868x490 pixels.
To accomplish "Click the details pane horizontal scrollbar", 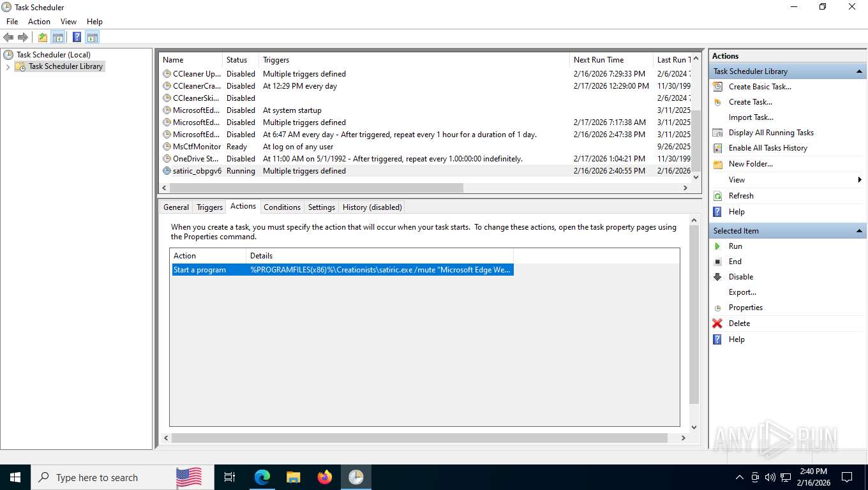I will [419, 438].
